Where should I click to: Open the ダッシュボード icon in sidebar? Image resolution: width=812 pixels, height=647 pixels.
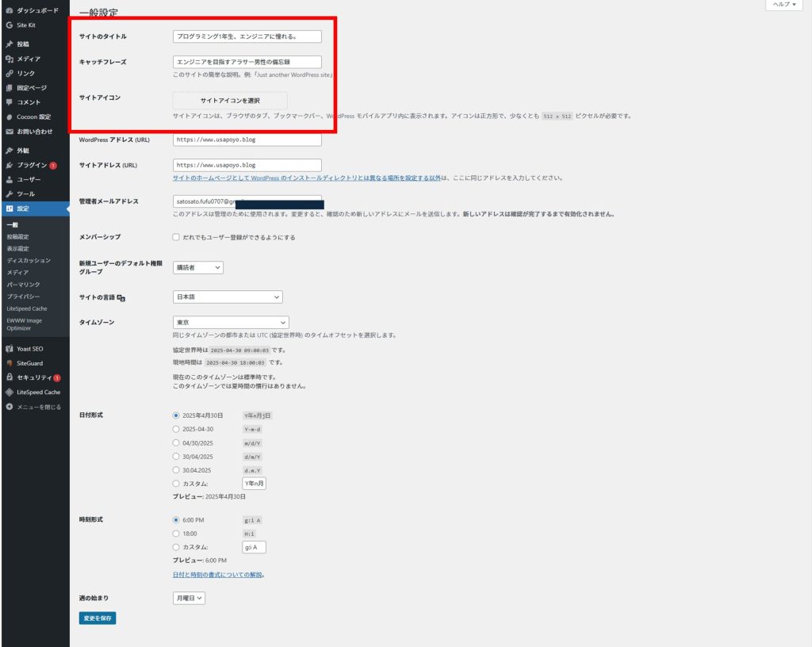tap(9, 10)
